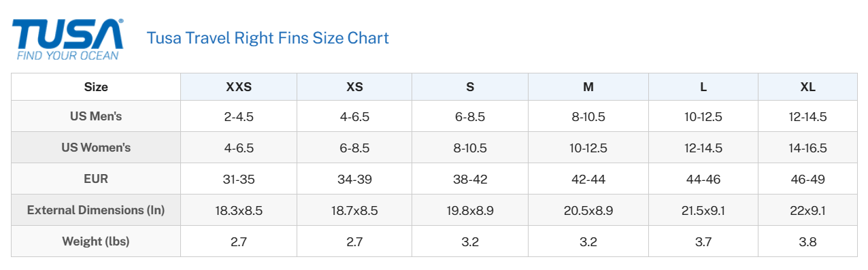Select the Tusa Travel Right Fins Size Chart title

(267, 37)
